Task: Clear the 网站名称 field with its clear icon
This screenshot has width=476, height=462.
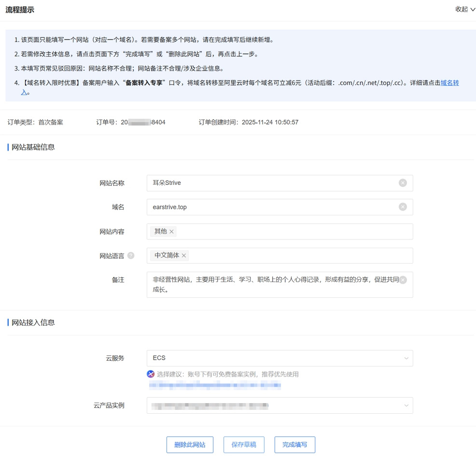Action: click(x=403, y=183)
